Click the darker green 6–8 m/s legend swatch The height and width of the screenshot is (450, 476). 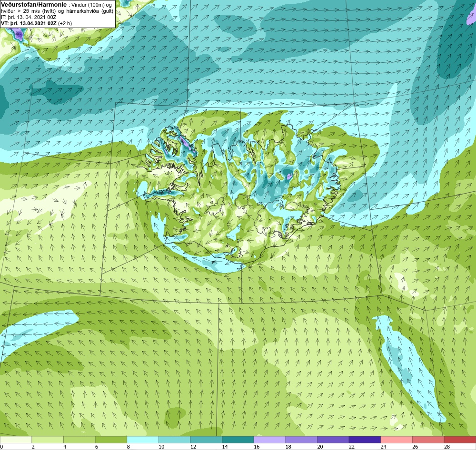[111, 440]
